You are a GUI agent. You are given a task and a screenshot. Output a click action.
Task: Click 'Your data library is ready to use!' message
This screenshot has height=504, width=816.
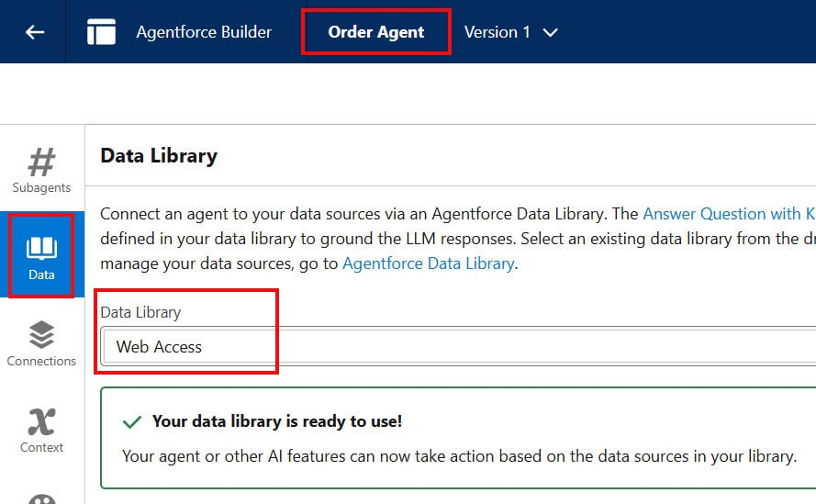277,420
